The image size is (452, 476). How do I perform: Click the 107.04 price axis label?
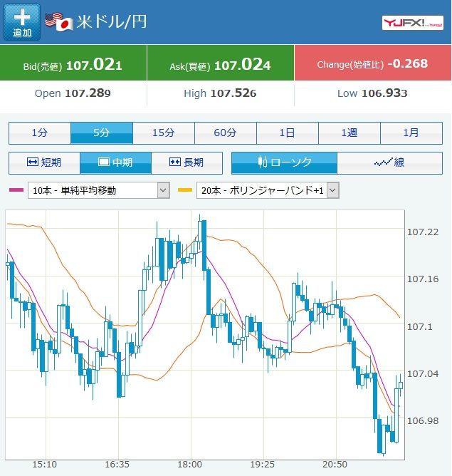(x=423, y=374)
